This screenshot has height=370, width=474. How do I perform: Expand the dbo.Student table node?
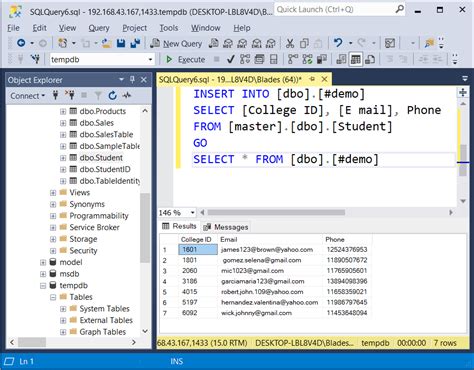(63, 158)
